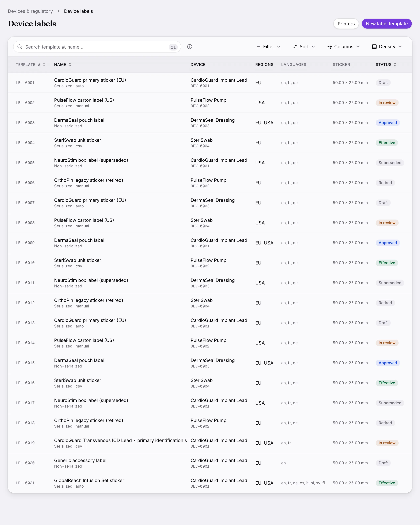The image size is (420, 525).
Task: Click the Sticker column header
Action: (341, 64)
